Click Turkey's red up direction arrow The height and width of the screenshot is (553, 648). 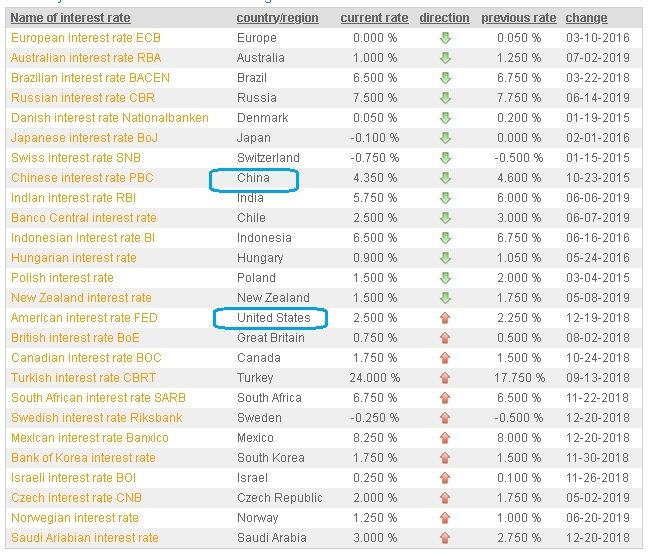(x=445, y=378)
